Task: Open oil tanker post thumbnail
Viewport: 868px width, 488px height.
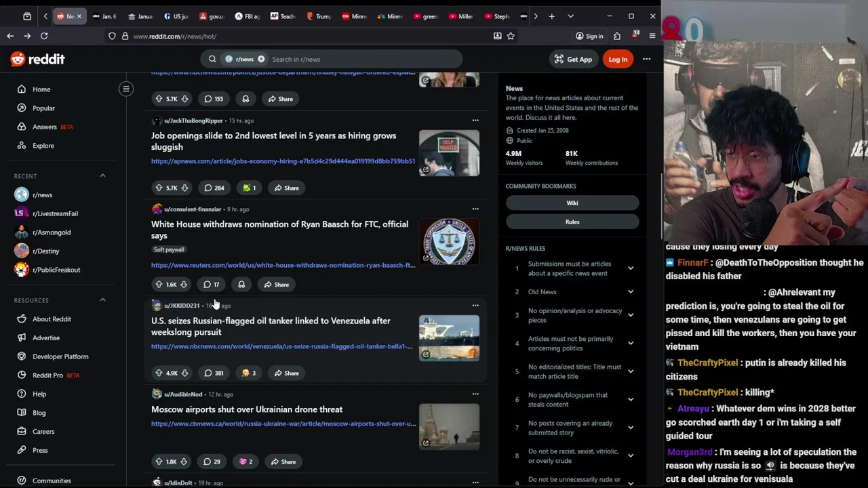Action: [449, 338]
